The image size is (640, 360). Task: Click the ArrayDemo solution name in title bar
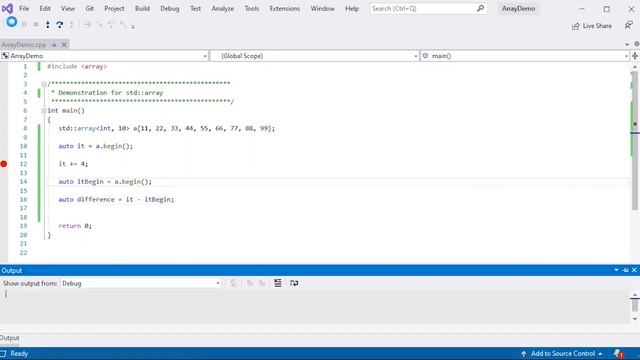click(x=518, y=8)
